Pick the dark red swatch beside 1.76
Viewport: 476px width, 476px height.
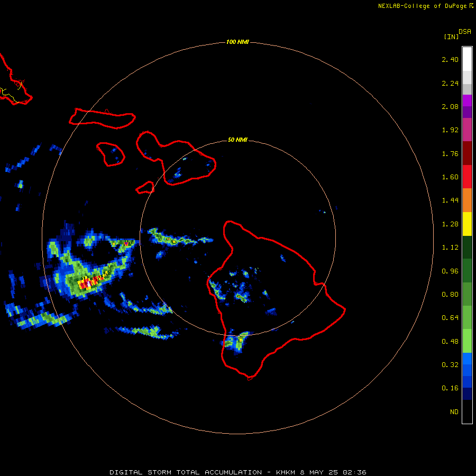(467, 153)
